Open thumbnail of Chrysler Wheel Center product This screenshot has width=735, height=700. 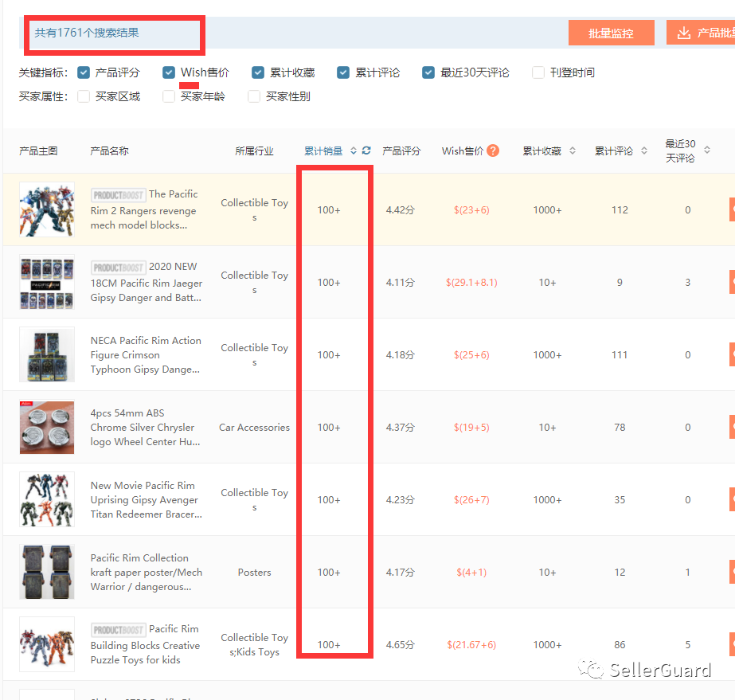click(x=47, y=427)
